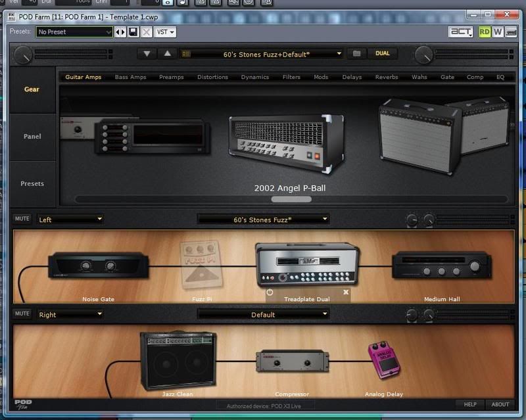The image size is (526, 420).
Task: Click previous/next preset arrows icon
Action: (x=120, y=32)
